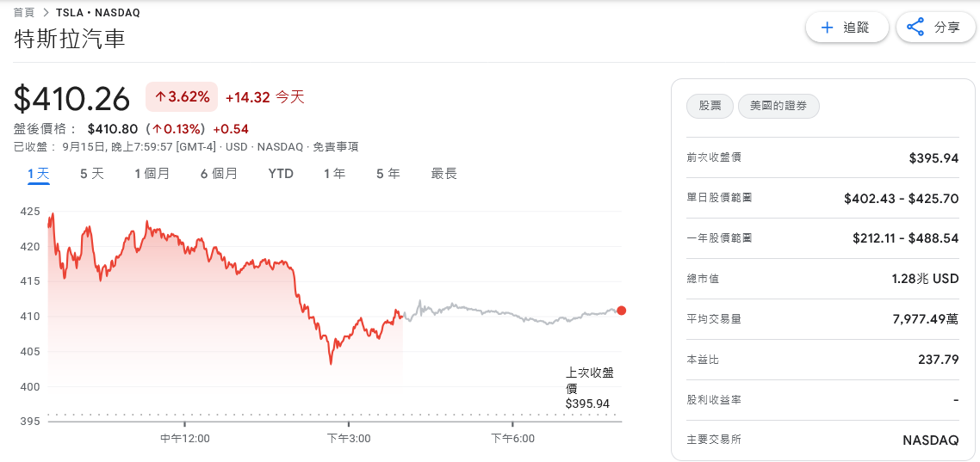Choose the 5 年 range tab
The width and height of the screenshot is (980, 462).
pos(388,174)
